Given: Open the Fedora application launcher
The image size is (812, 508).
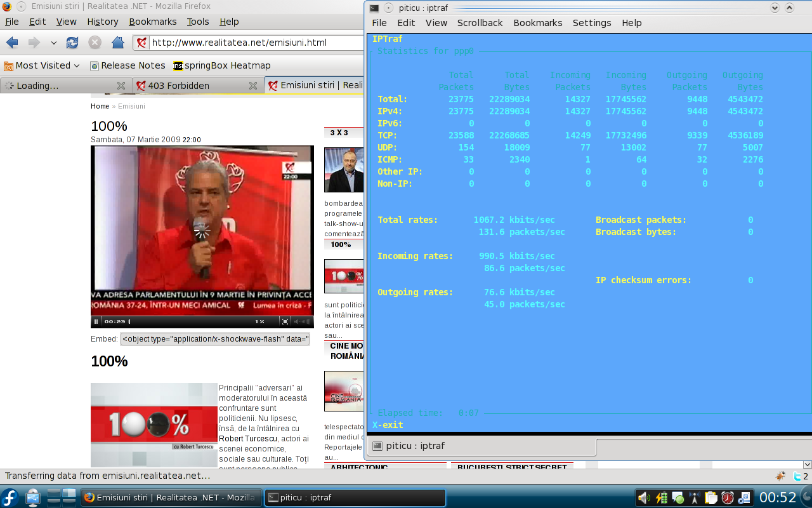Looking at the screenshot, I should pyautogui.click(x=10, y=497).
